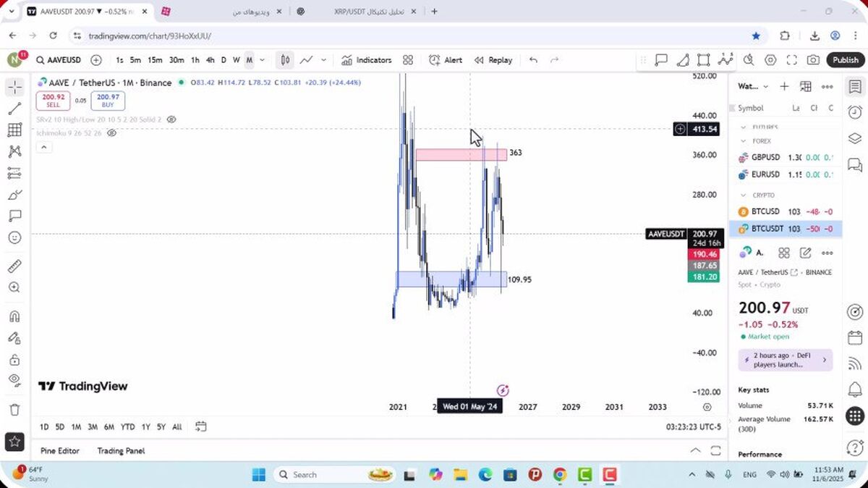Select GBPUSD in the watchlist

point(786,157)
